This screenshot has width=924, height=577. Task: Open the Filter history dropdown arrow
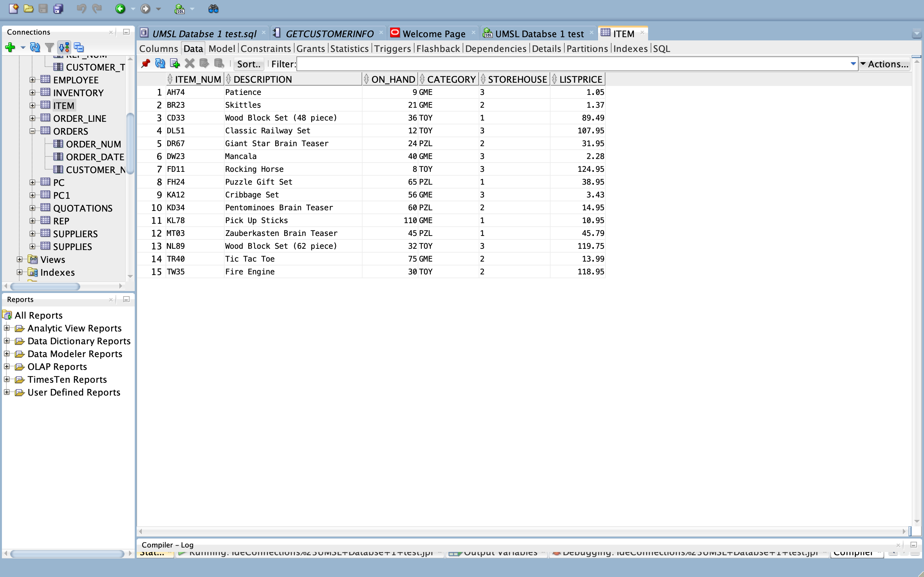(x=853, y=64)
